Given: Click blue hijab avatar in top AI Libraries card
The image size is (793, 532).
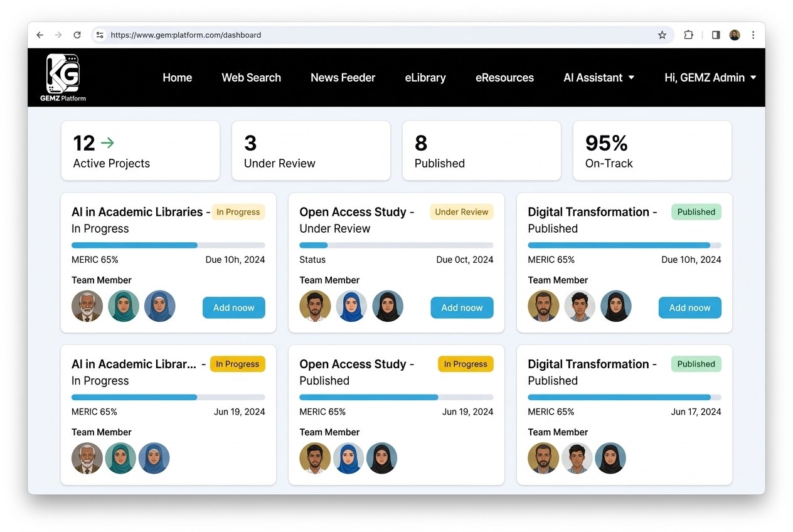Looking at the screenshot, I should coord(160,306).
